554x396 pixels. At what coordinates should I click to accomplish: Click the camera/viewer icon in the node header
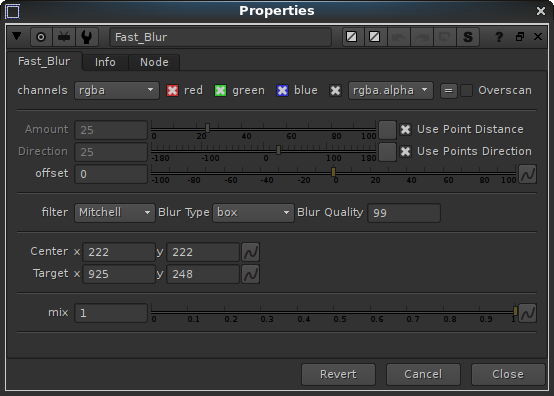click(64, 37)
